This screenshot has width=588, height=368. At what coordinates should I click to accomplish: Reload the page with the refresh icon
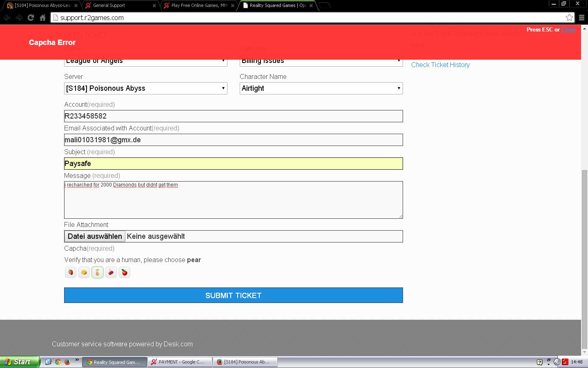tap(31, 18)
